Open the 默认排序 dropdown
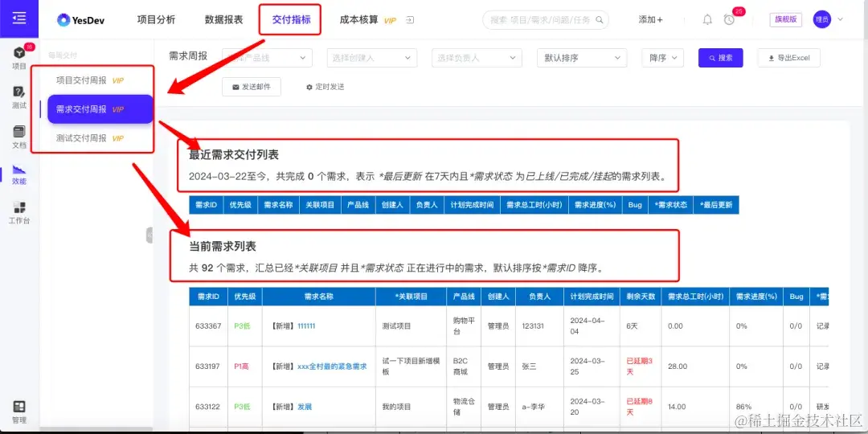868x434 pixels. click(582, 58)
